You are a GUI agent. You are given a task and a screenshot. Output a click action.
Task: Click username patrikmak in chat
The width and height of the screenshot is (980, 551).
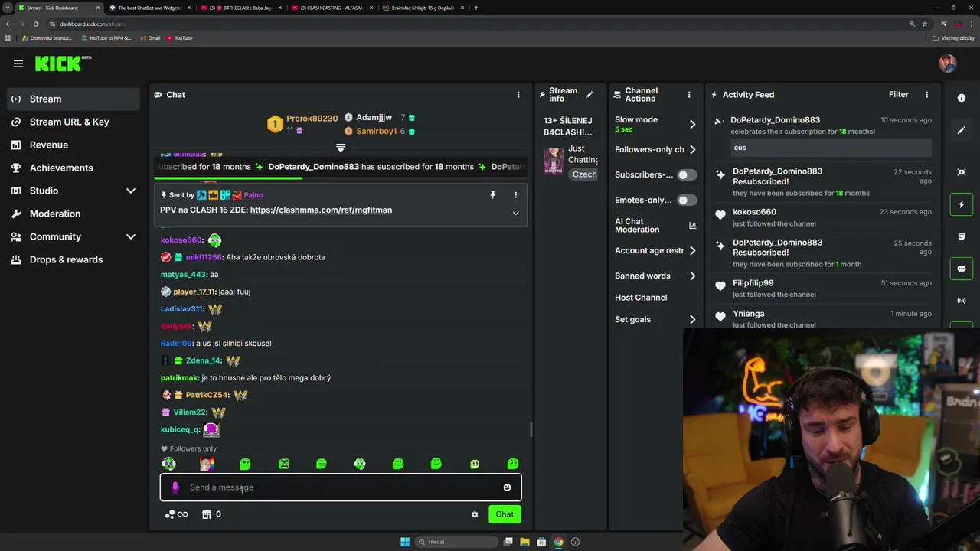(x=179, y=377)
